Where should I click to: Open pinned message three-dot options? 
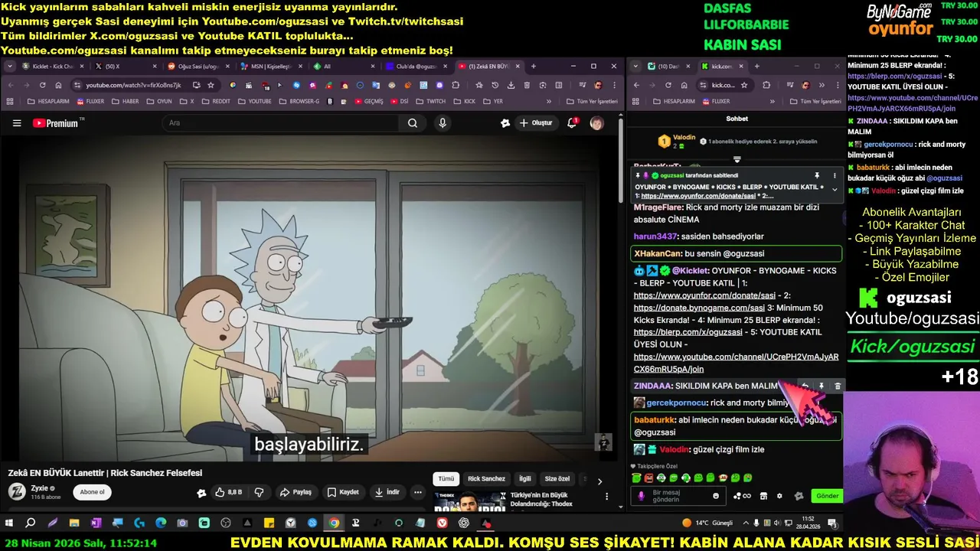[x=835, y=176]
